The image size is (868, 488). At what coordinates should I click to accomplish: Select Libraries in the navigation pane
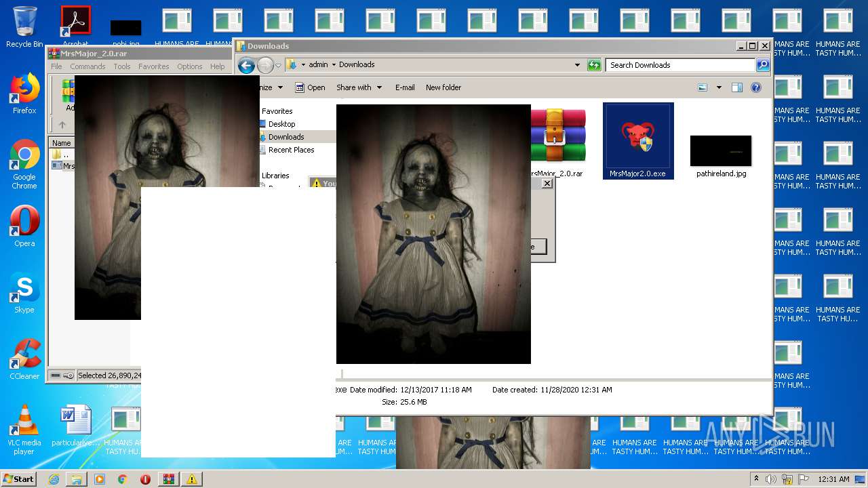coord(275,176)
